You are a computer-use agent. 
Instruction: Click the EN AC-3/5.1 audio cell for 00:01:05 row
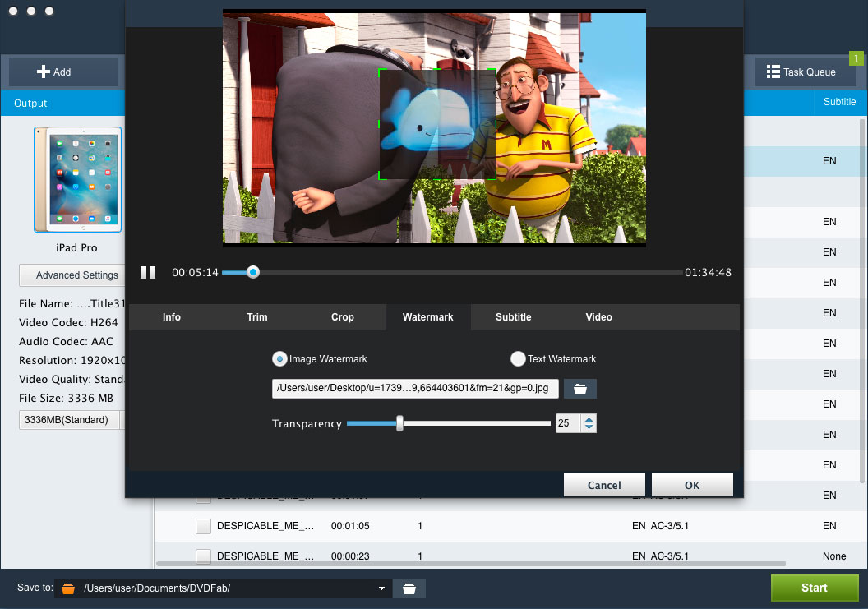[660, 526]
